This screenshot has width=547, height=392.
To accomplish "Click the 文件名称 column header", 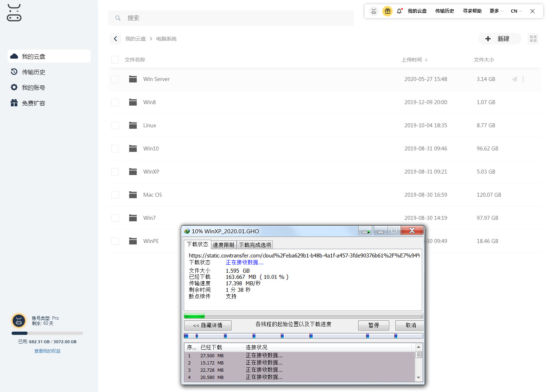I will coord(135,60).
